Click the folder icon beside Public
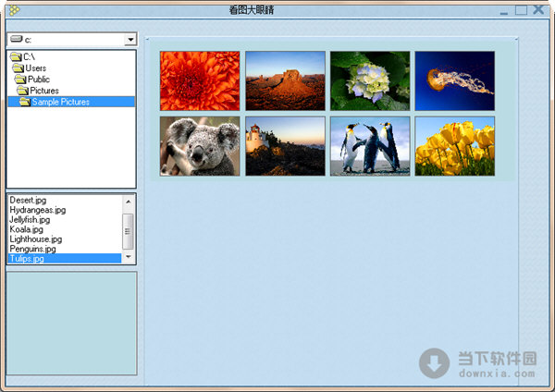This screenshot has width=555, height=392. (x=20, y=80)
